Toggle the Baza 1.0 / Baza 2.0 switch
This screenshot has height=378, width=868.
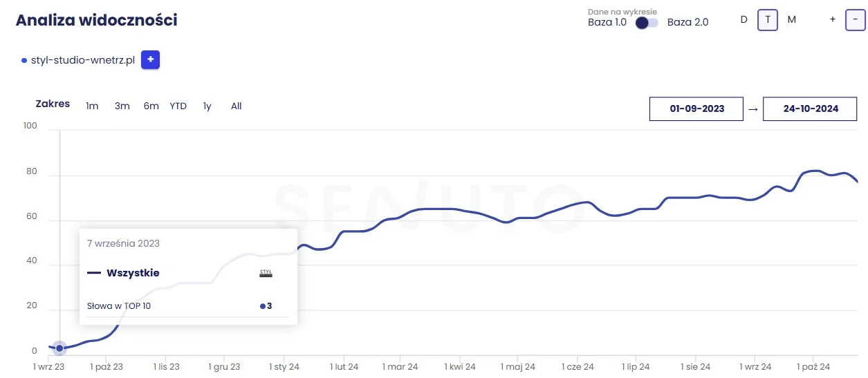click(647, 22)
